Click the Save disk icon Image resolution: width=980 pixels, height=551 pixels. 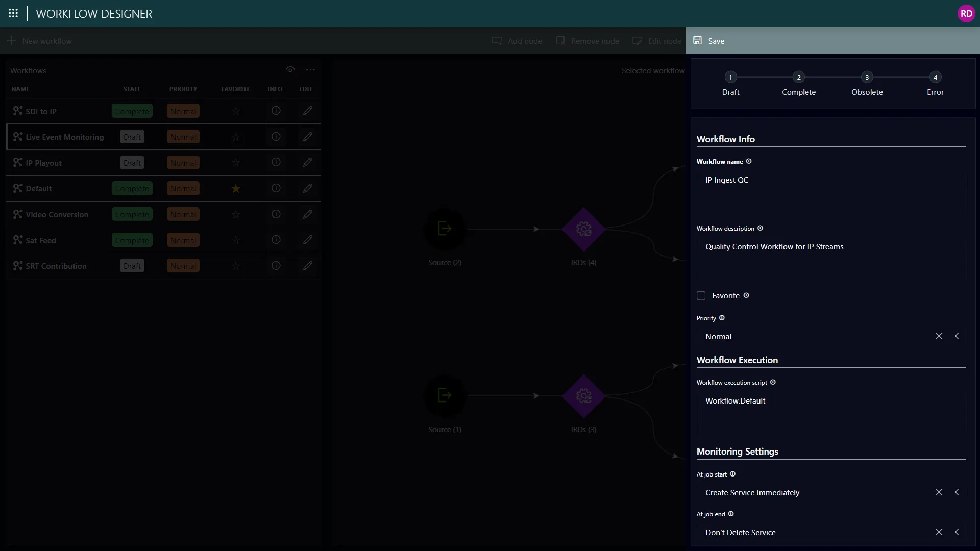click(x=697, y=41)
